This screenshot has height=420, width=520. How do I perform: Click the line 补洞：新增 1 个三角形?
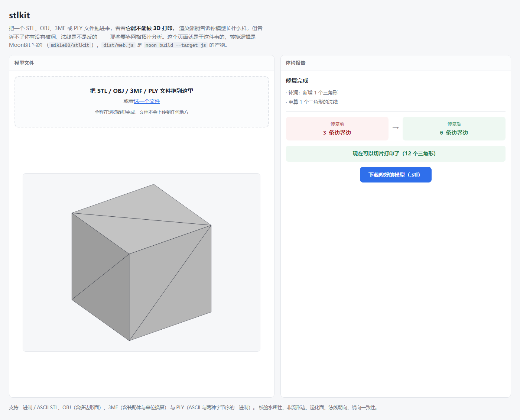(312, 93)
